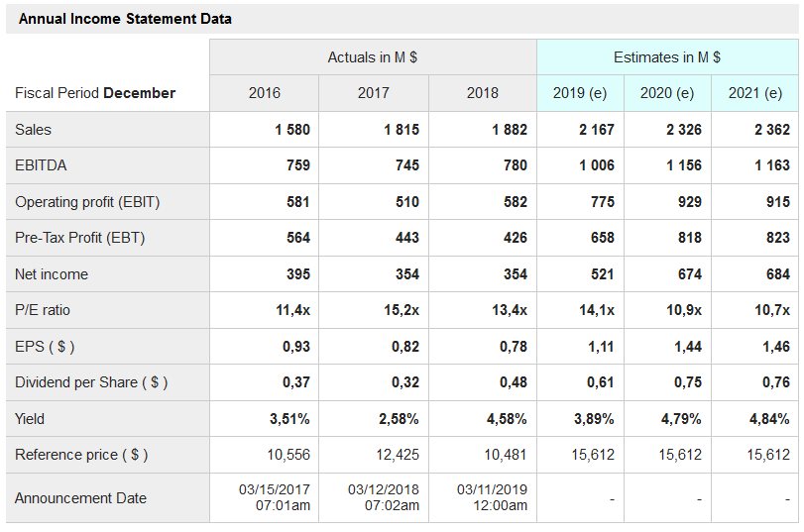804x532 pixels.
Task: Click the Operating profit (EBIT) label
Action: (87, 202)
